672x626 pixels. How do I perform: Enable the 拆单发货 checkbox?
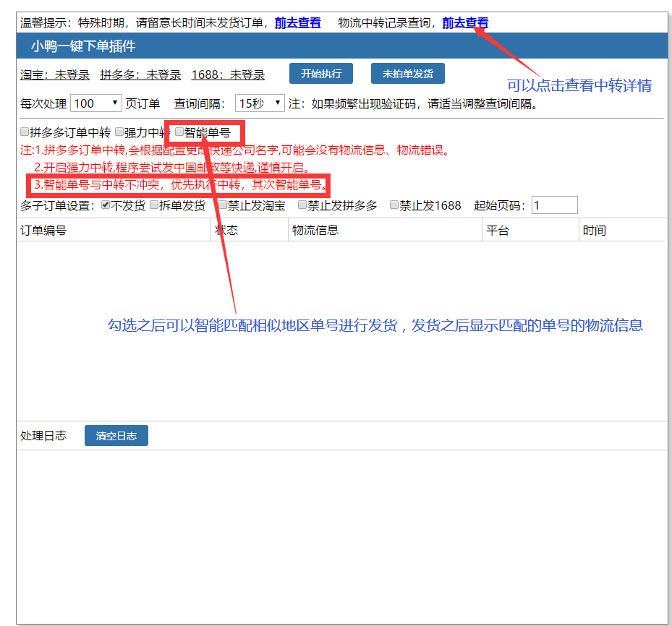click(x=153, y=205)
